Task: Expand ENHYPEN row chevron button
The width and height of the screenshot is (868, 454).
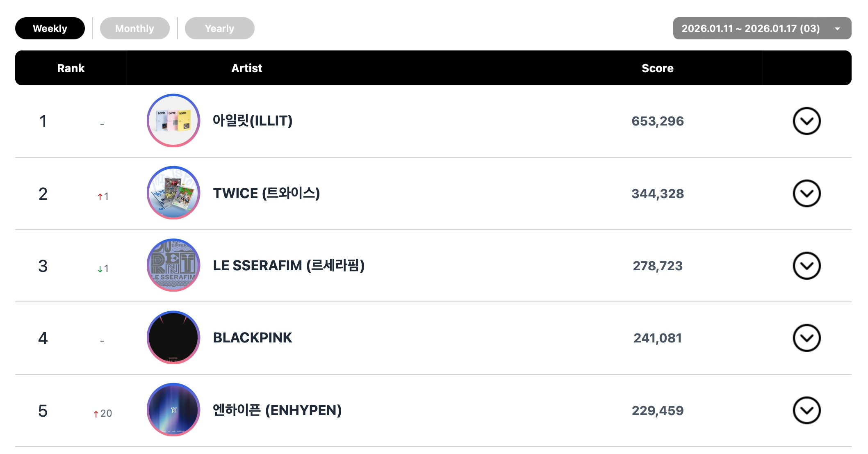Action: point(806,410)
